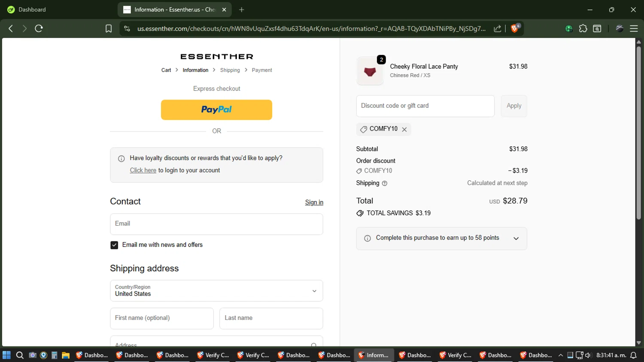The height and width of the screenshot is (362, 644).
Task: Click the Sign in link
Action: (x=314, y=202)
